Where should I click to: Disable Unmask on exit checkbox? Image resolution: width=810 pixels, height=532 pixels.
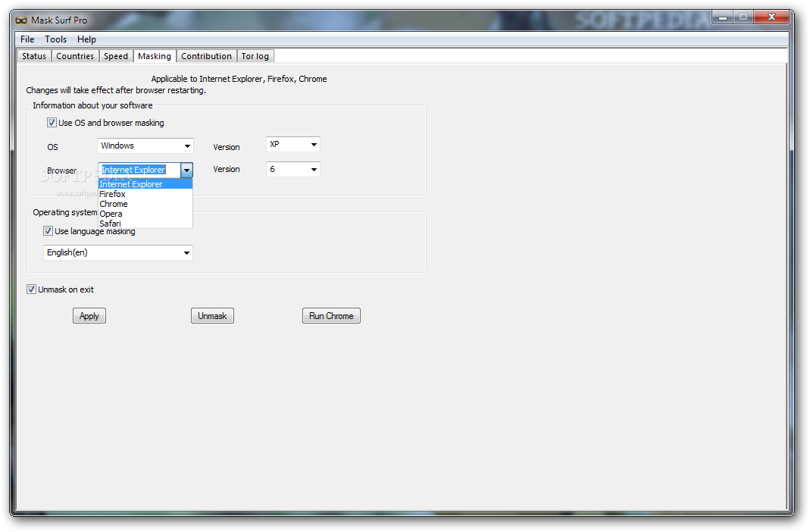[x=32, y=289]
